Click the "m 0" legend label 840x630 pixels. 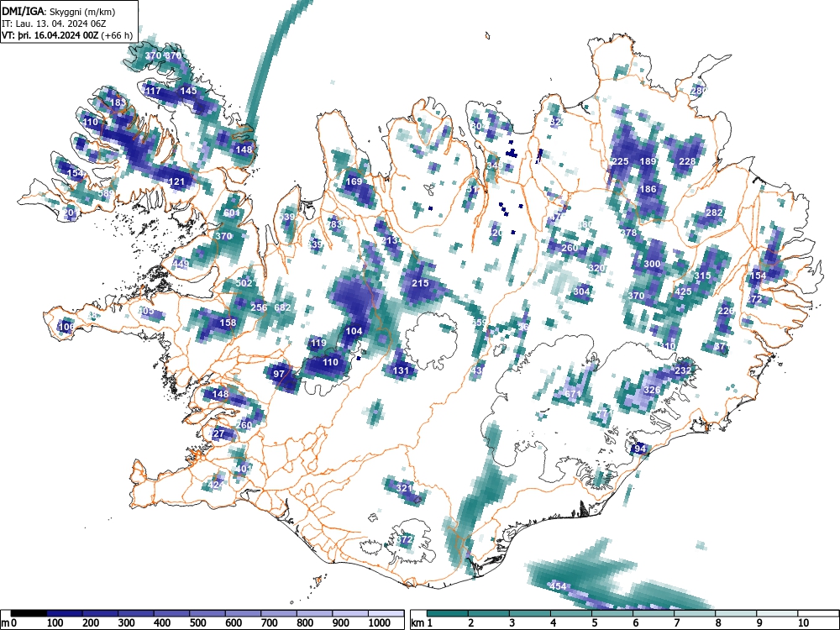[9, 623]
